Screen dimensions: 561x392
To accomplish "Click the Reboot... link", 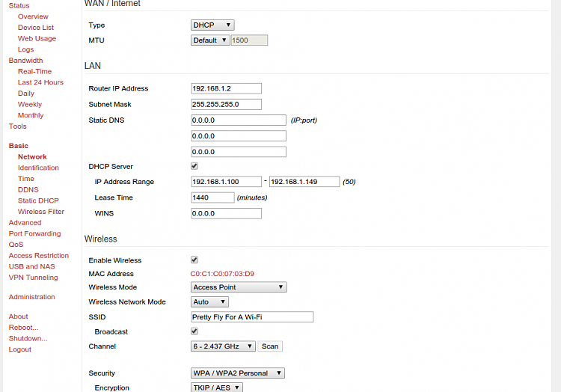I will coord(24,328).
